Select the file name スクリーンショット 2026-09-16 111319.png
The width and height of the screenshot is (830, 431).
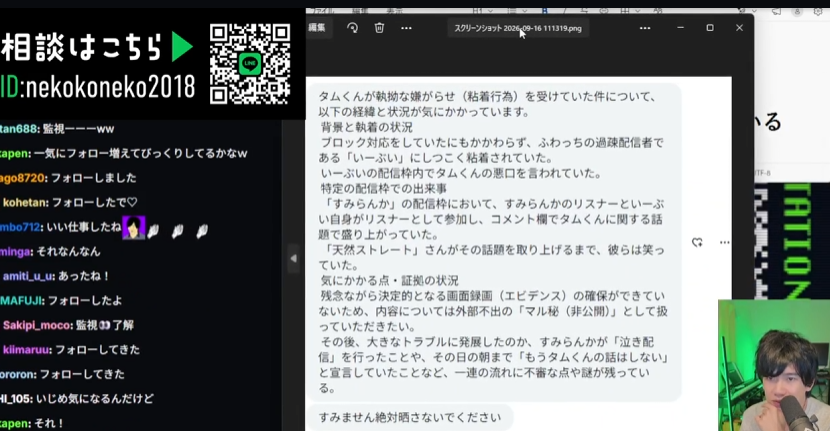(x=518, y=28)
